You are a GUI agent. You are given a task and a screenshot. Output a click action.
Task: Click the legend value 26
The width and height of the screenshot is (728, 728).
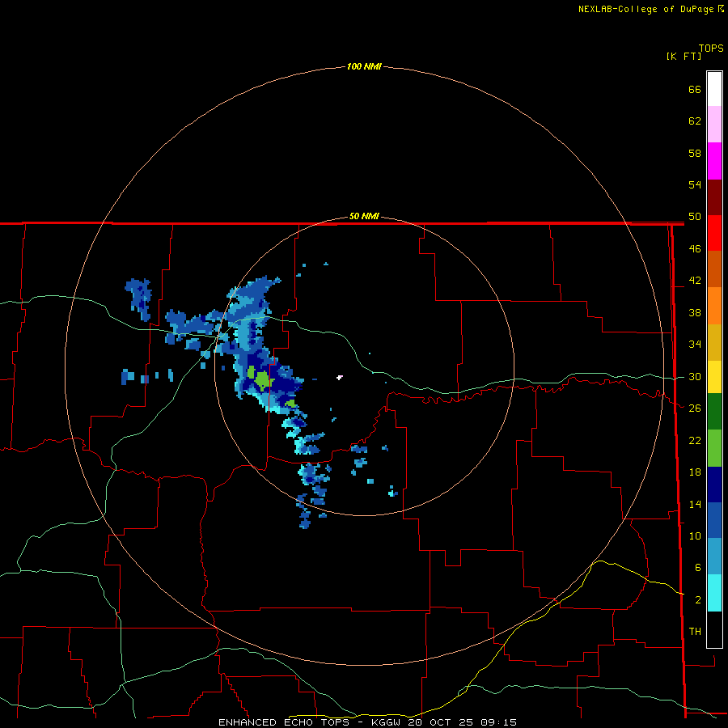pos(695,408)
